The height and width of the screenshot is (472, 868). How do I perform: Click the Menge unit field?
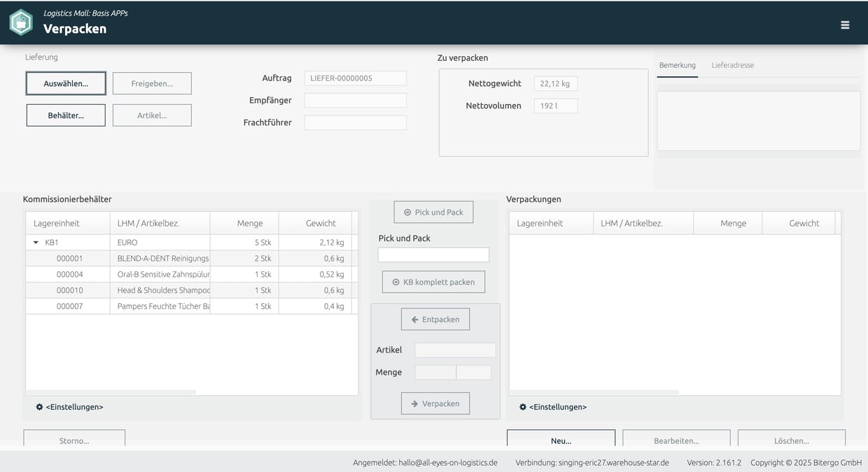tap(474, 373)
